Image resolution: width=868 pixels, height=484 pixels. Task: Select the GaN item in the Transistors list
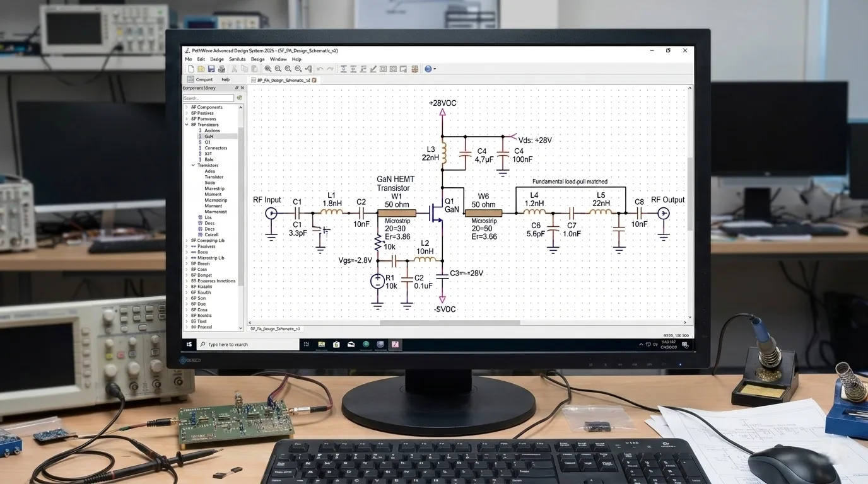point(209,136)
